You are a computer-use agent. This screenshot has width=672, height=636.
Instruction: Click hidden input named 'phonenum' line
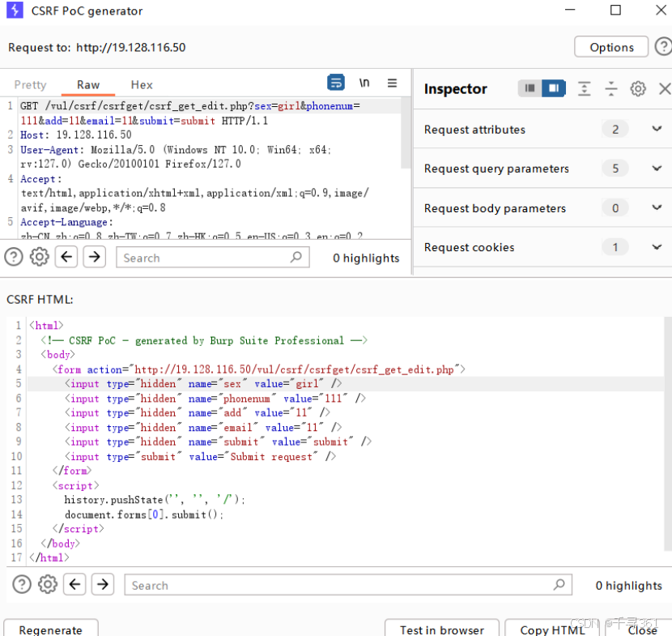[x=215, y=399]
